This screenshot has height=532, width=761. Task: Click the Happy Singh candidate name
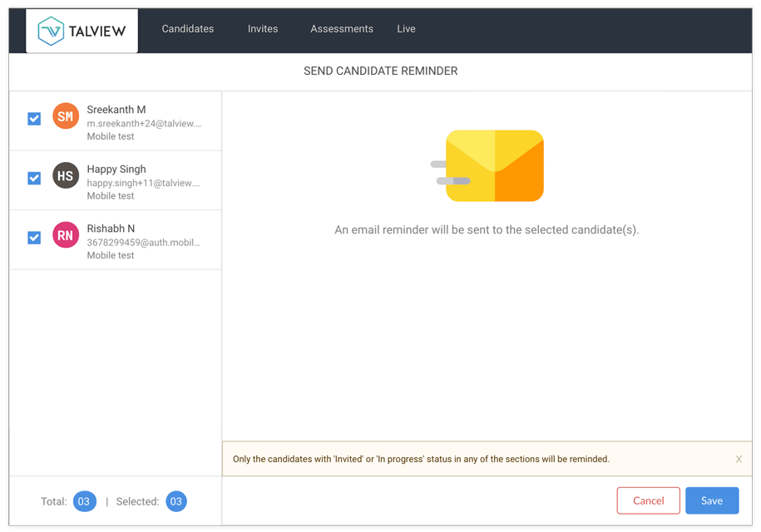pos(116,169)
